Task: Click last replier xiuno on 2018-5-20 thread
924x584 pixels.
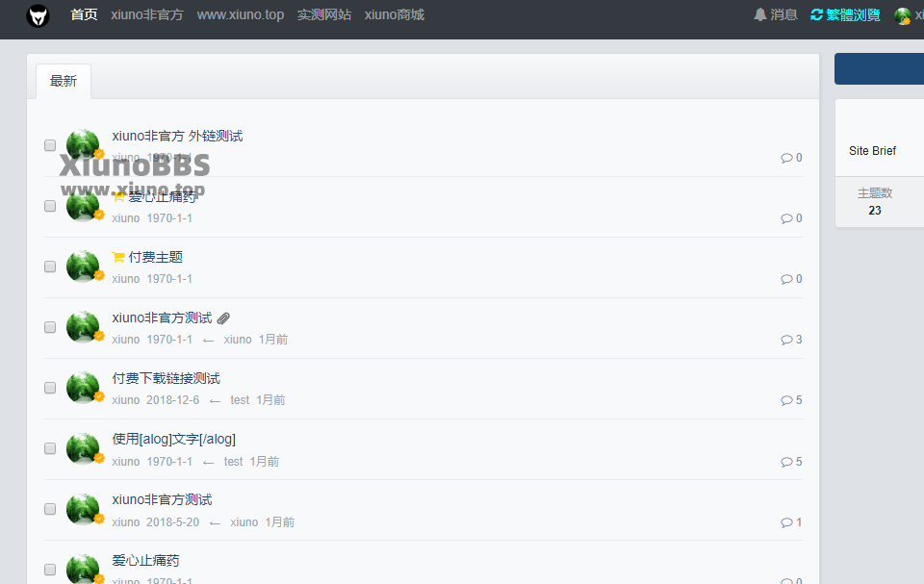Action: (x=244, y=522)
